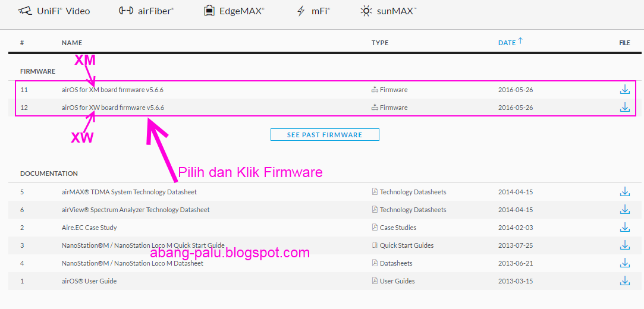The width and height of the screenshot is (644, 309).
Task: Download the airOS User Guide file
Action: [x=624, y=280]
